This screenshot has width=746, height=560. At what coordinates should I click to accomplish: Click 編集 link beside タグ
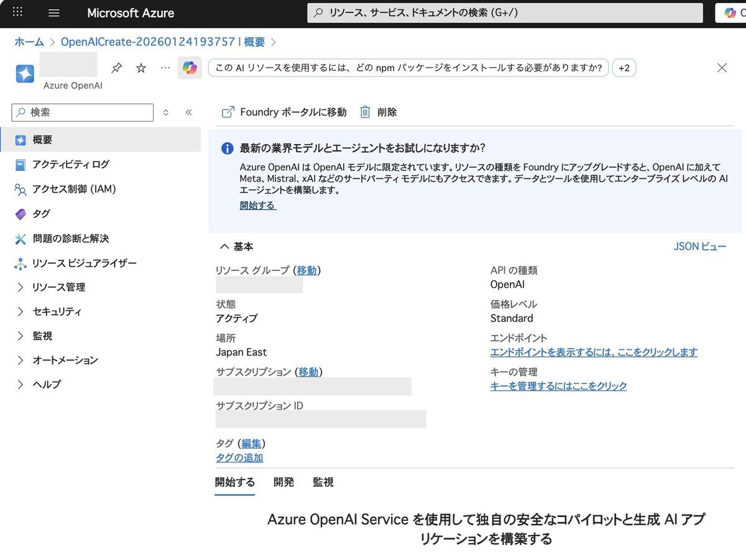[x=251, y=443]
